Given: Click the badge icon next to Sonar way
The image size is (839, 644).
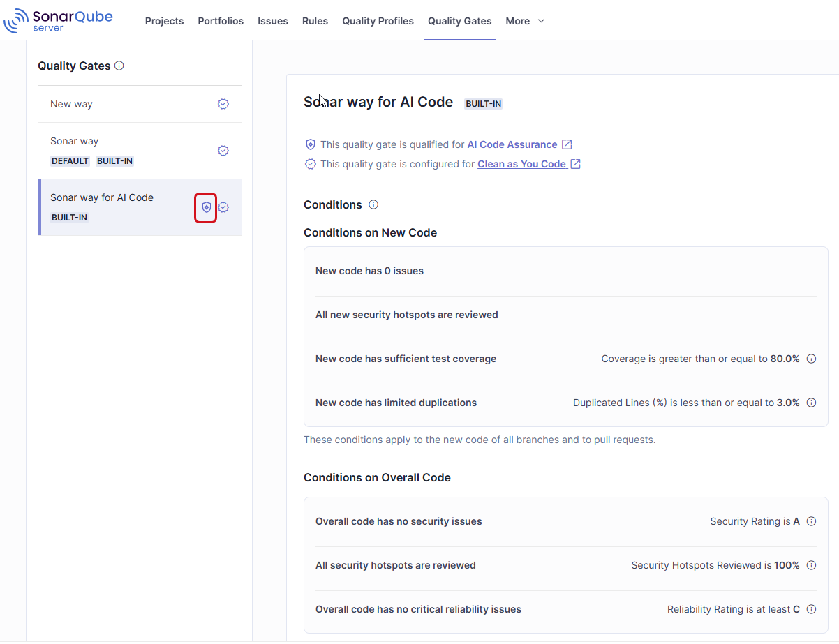Looking at the screenshot, I should point(223,150).
